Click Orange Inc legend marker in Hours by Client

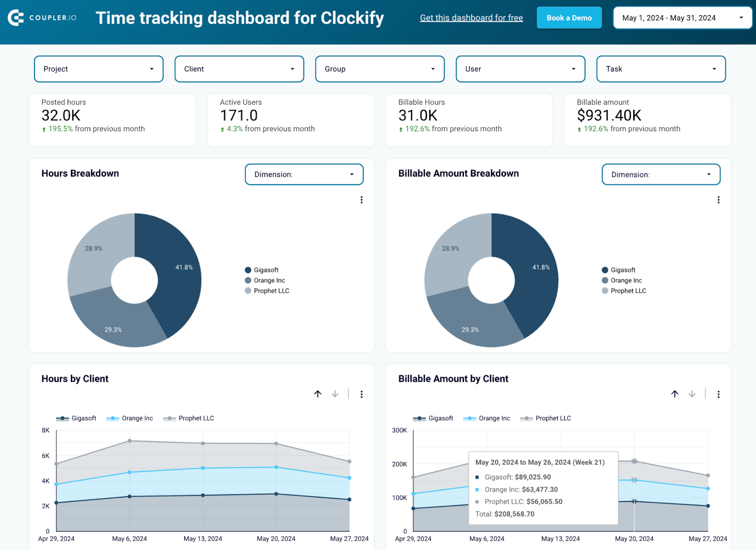112,418
